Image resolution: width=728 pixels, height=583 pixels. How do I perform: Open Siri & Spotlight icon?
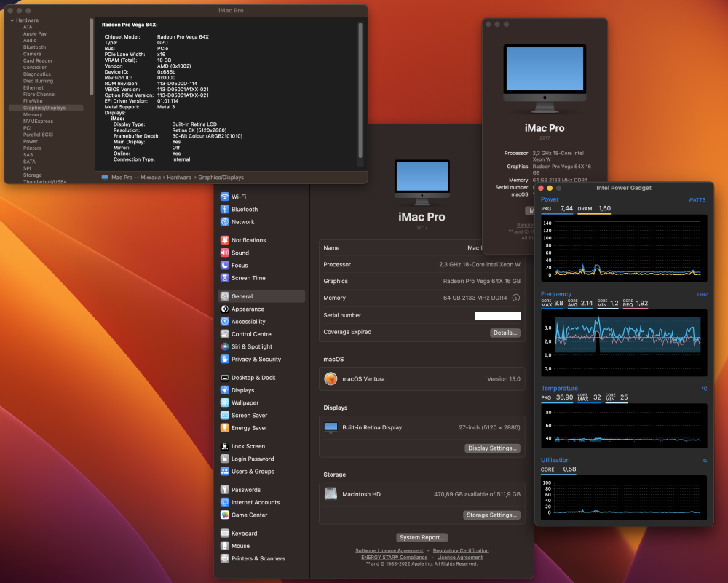[225, 346]
